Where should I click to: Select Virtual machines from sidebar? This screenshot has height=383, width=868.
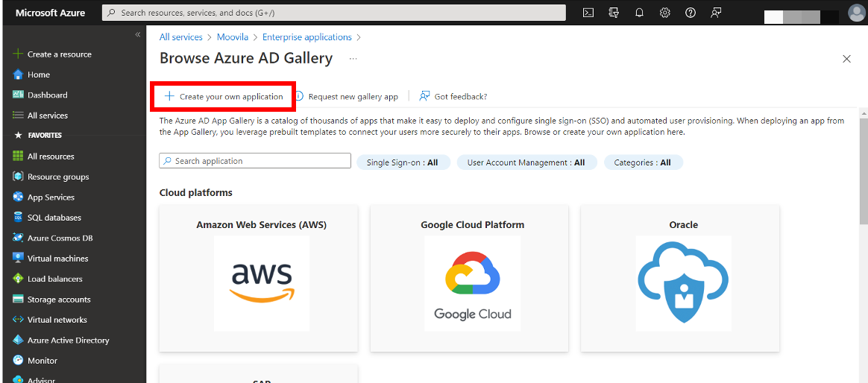[x=57, y=259]
